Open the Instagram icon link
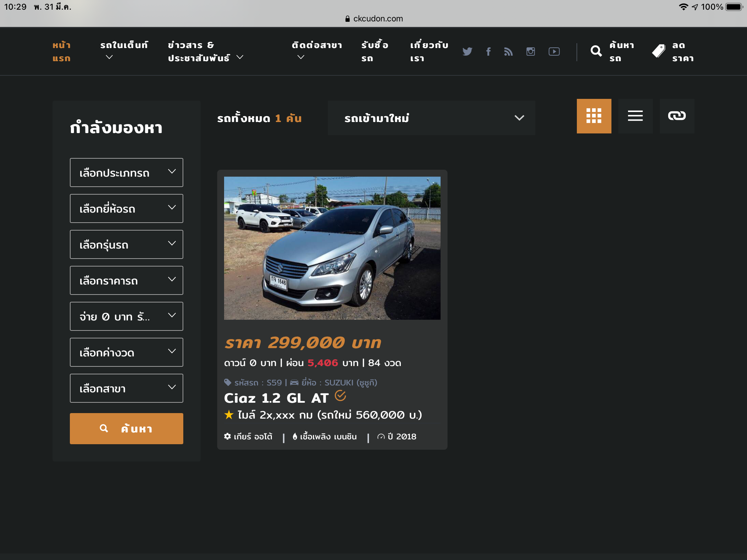The height and width of the screenshot is (560, 747). pos(531,52)
